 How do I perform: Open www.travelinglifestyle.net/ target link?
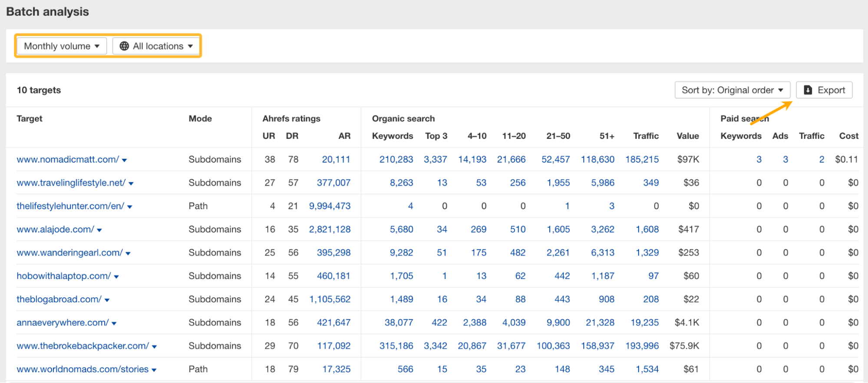[x=71, y=183]
